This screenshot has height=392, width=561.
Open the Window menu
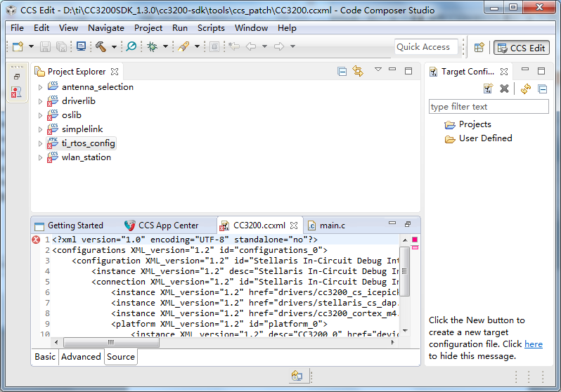point(251,28)
